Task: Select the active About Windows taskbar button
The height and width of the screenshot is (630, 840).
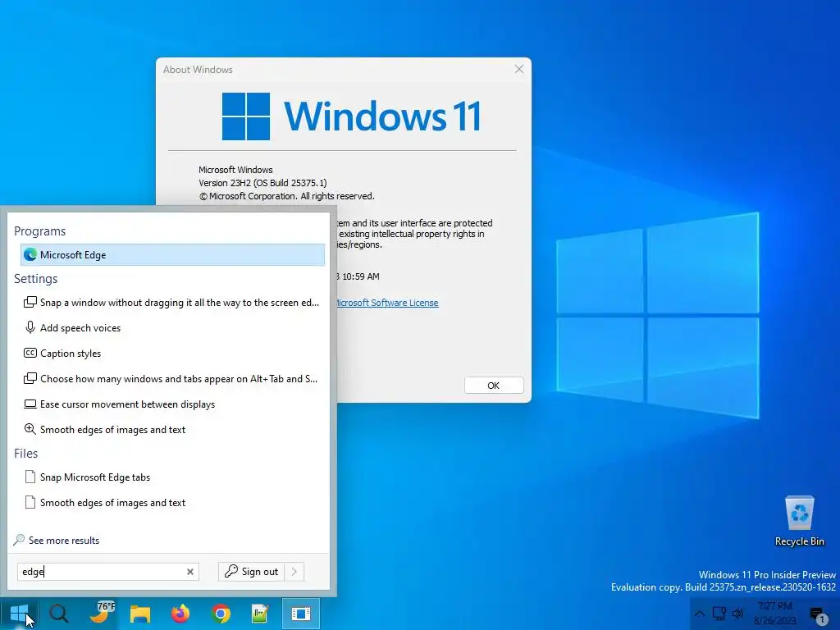Action: tap(301, 614)
